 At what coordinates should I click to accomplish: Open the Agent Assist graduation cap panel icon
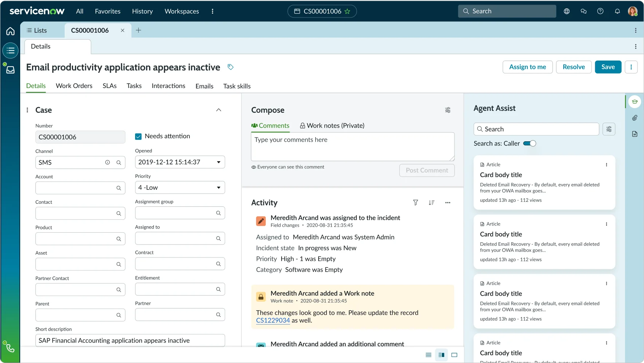(634, 102)
